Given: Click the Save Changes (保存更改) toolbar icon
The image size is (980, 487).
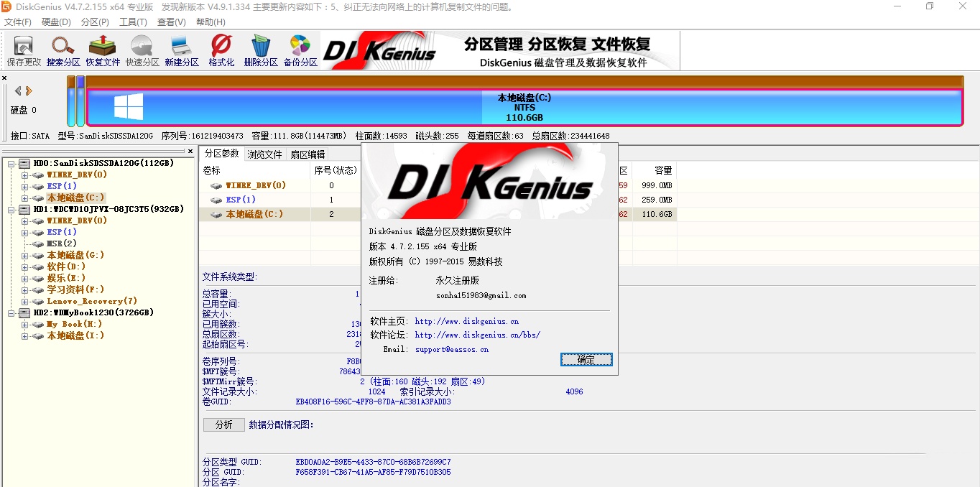Looking at the screenshot, I should coord(24,50).
